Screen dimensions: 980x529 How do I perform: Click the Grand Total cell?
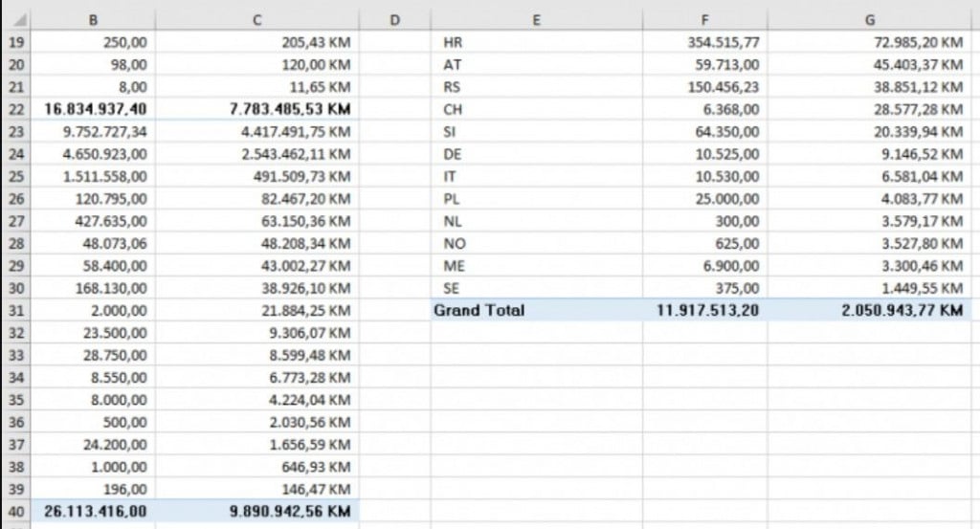pos(536,310)
